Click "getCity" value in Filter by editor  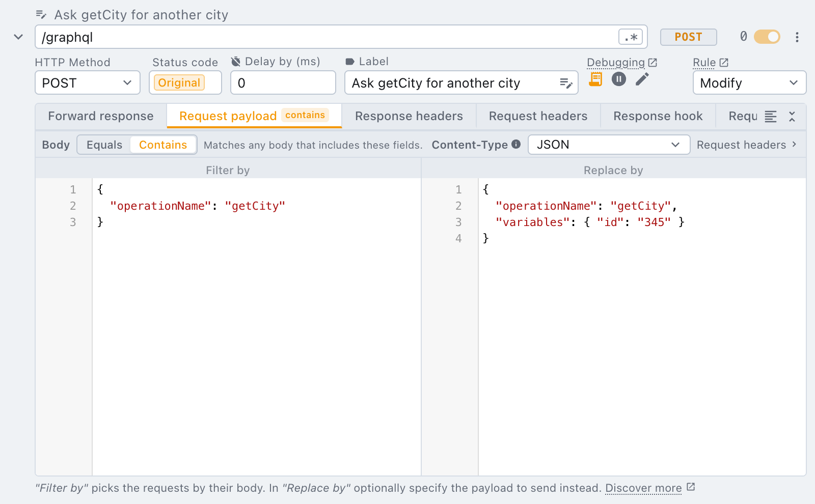[x=255, y=206]
